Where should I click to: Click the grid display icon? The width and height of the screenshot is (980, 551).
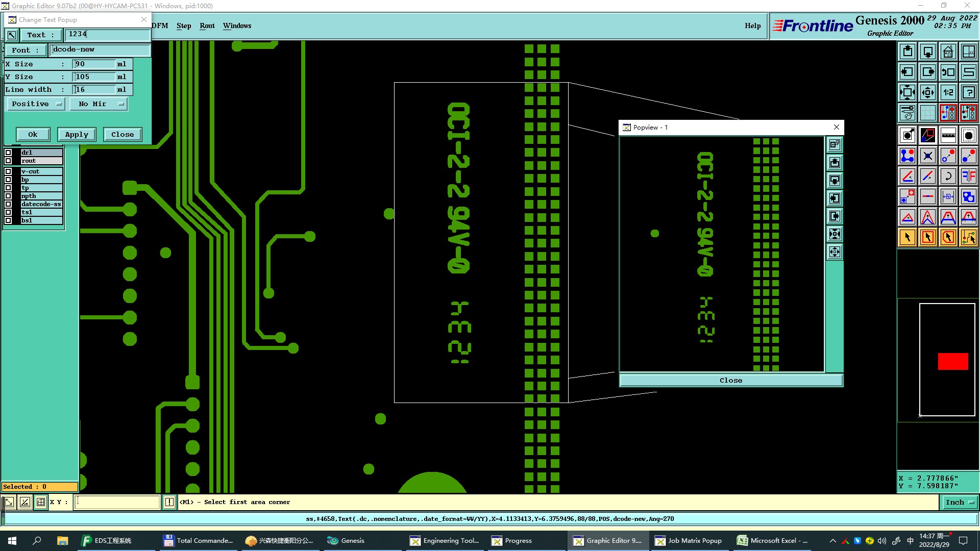pyautogui.click(x=927, y=113)
